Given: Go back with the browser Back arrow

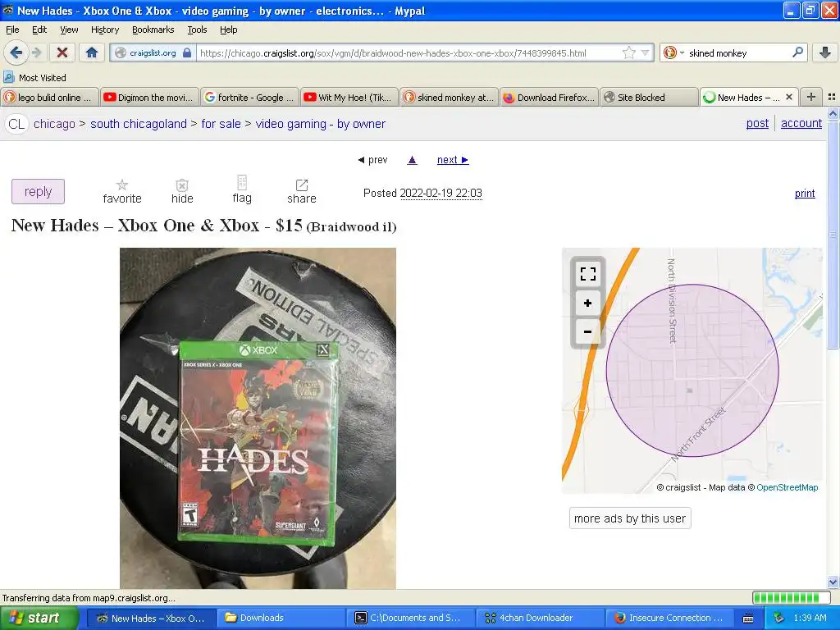Looking at the screenshot, I should pyautogui.click(x=16, y=52).
